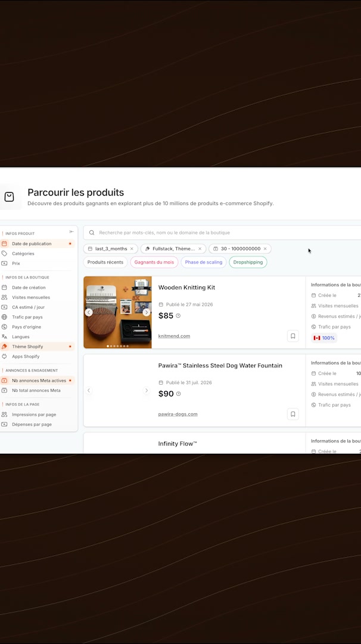Remove the Fullstack, Thème filter chip
The width and height of the screenshot is (361, 644).
click(x=200, y=249)
